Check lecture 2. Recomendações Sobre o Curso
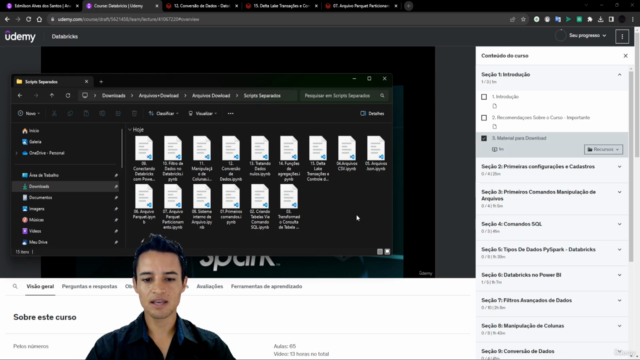 point(484,118)
